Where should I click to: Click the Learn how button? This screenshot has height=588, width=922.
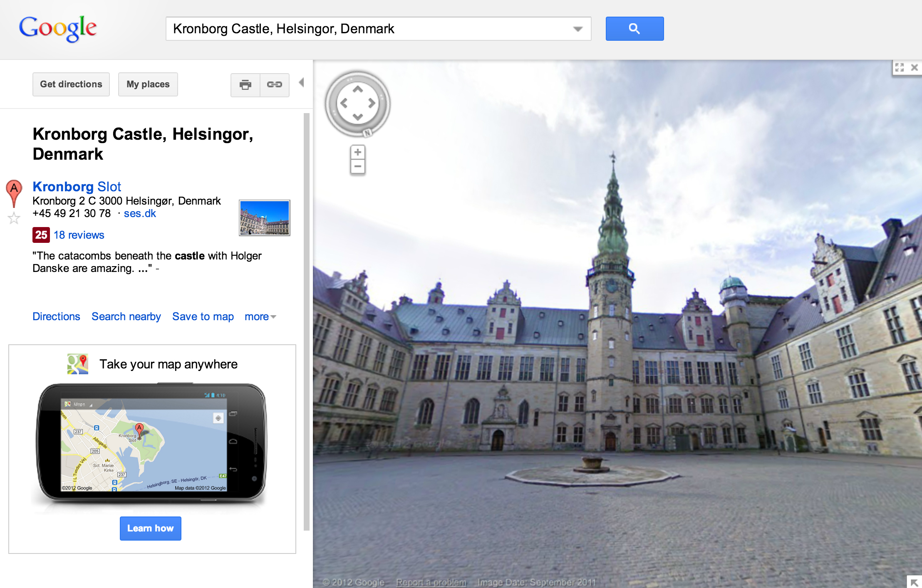coord(150,529)
